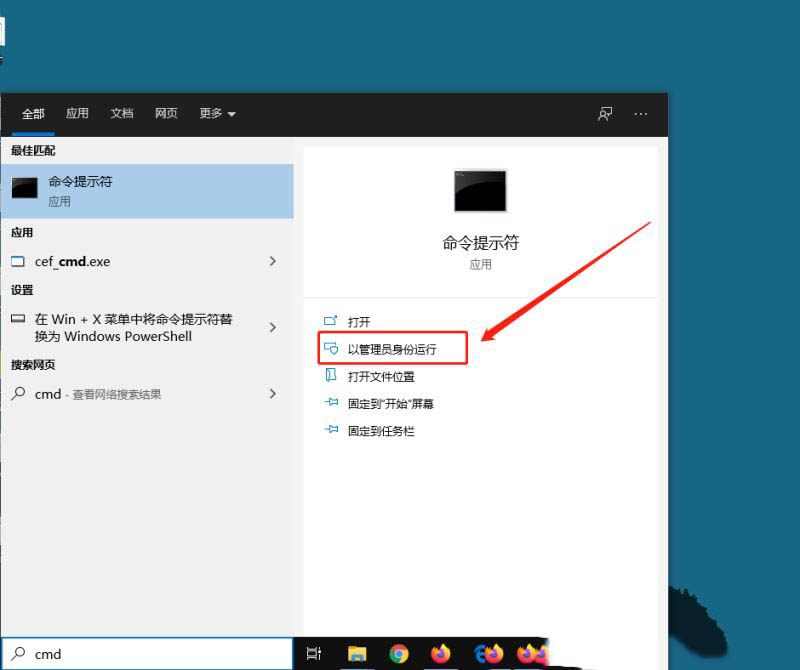Image resolution: width=800 pixels, height=670 pixels.
Task: Select the 网页 search tab
Action: click(166, 113)
